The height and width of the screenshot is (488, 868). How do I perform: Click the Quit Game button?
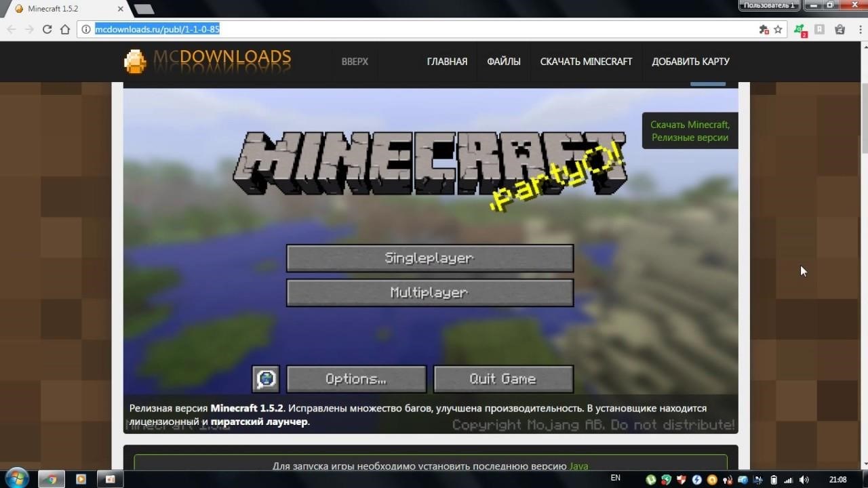(x=503, y=379)
